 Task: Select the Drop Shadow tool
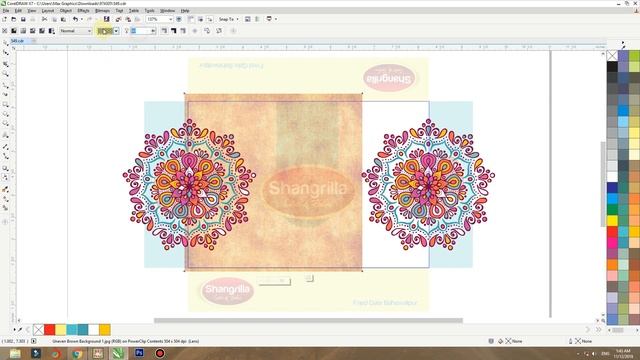point(5,168)
